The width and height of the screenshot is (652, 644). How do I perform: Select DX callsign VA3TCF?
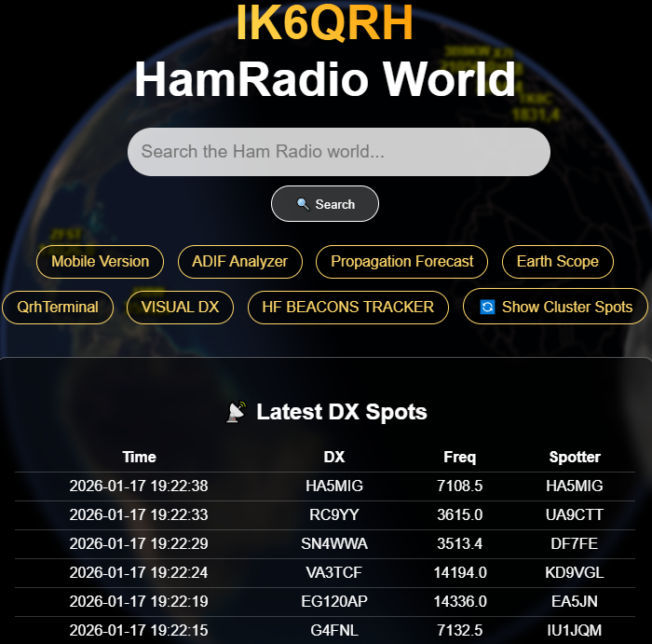click(x=334, y=573)
